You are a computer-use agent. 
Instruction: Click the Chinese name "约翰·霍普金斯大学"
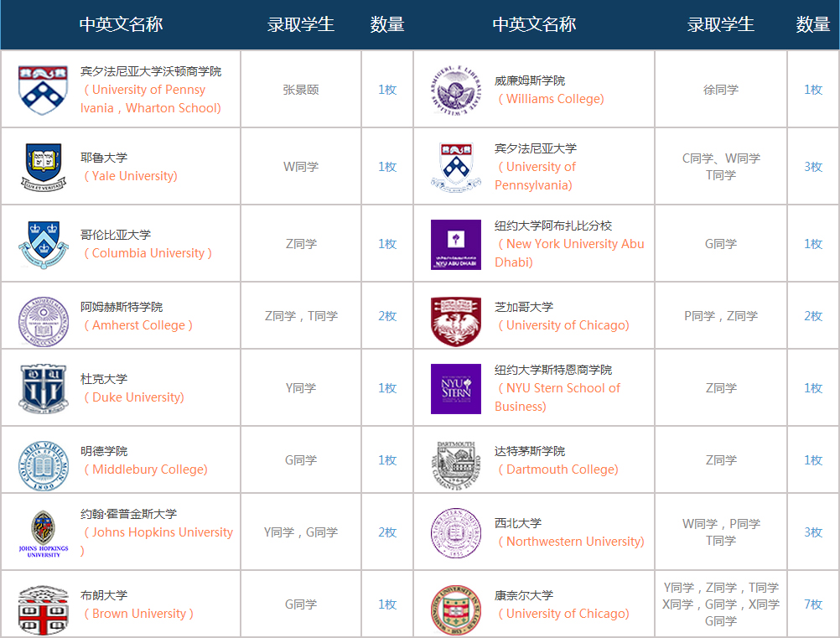point(128,514)
